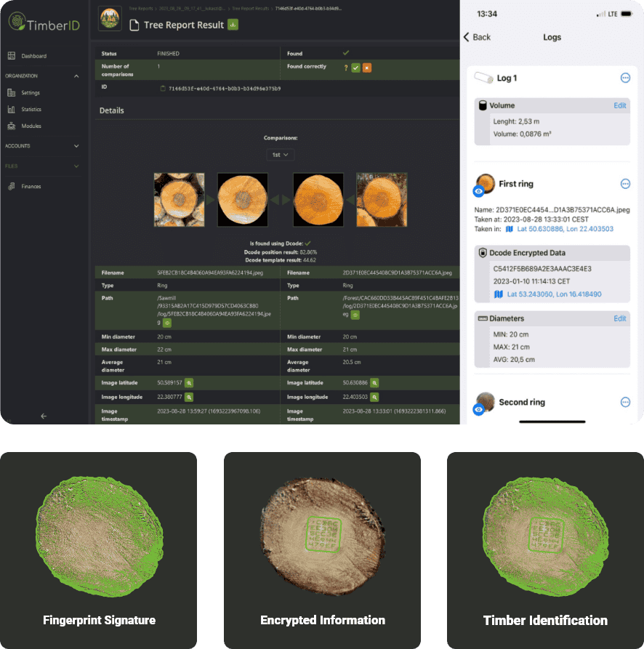Click the Dashboard grid icon

click(x=12, y=55)
